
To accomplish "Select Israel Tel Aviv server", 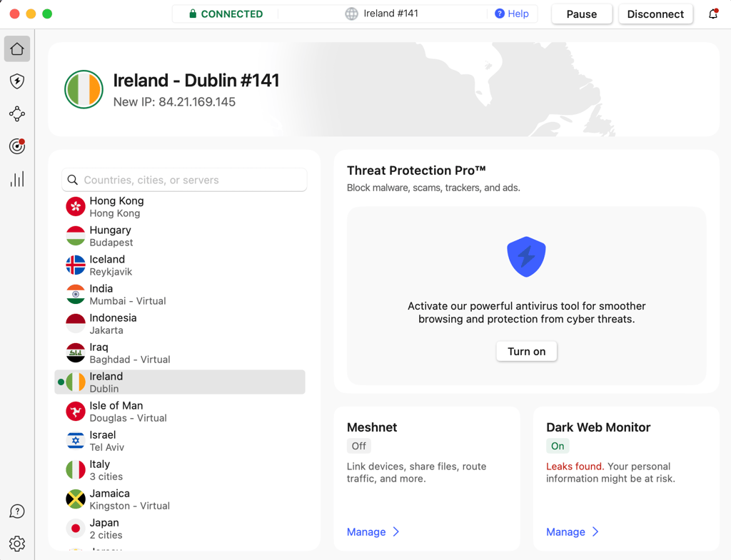I will [180, 441].
